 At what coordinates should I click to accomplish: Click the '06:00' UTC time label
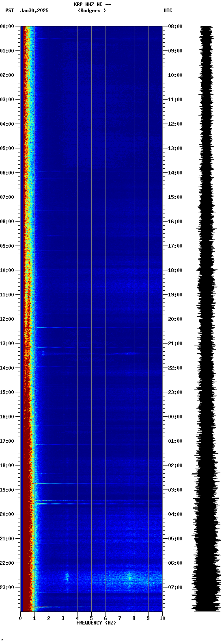pos(175,563)
